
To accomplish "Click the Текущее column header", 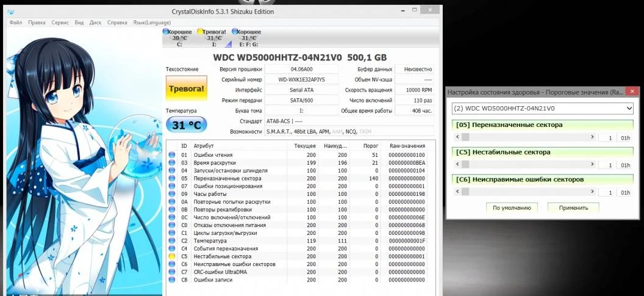I will point(304,146).
